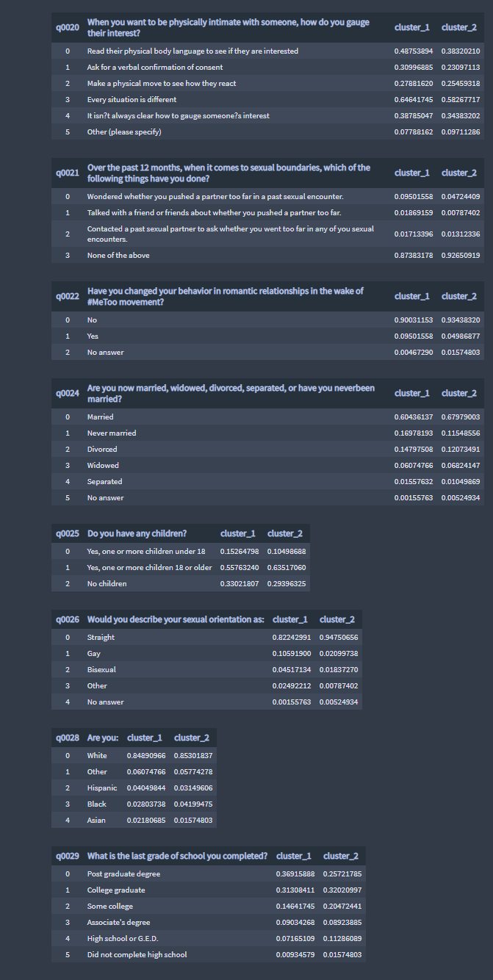Click cluster_1 header in q0022 table
This screenshot has height=980, width=493.
point(413,297)
